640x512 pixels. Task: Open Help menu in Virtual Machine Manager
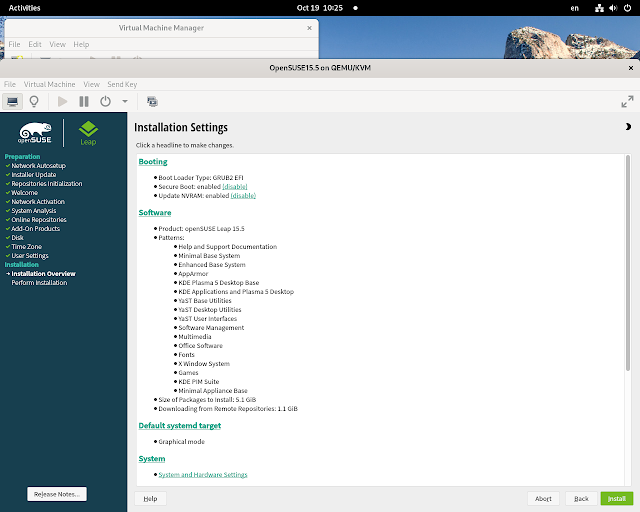pos(81,44)
